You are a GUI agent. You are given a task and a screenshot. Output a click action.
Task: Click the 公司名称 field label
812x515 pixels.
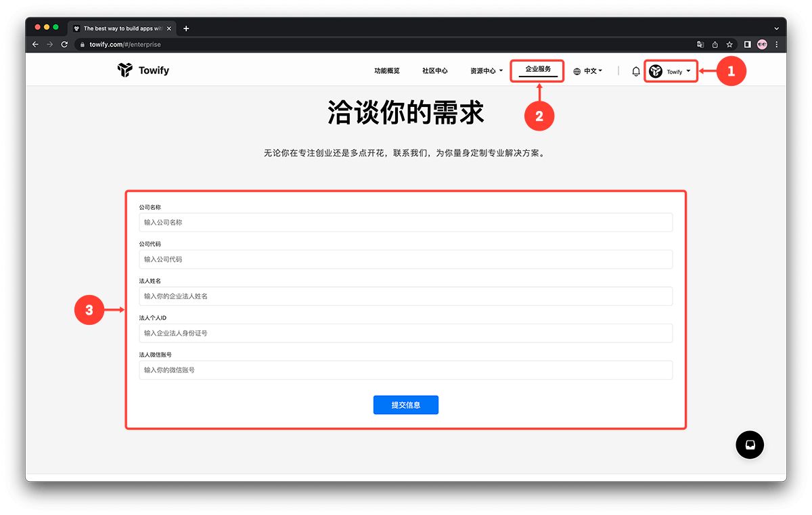point(150,207)
